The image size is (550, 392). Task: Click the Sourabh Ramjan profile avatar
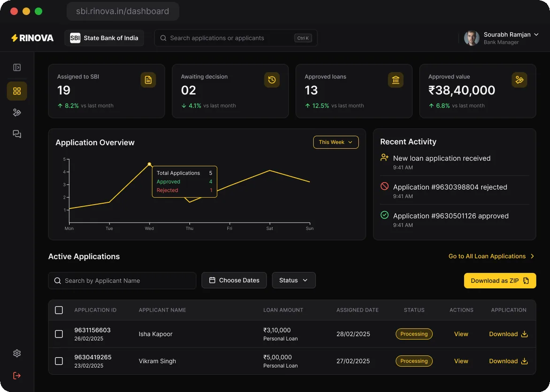tap(472, 38)
